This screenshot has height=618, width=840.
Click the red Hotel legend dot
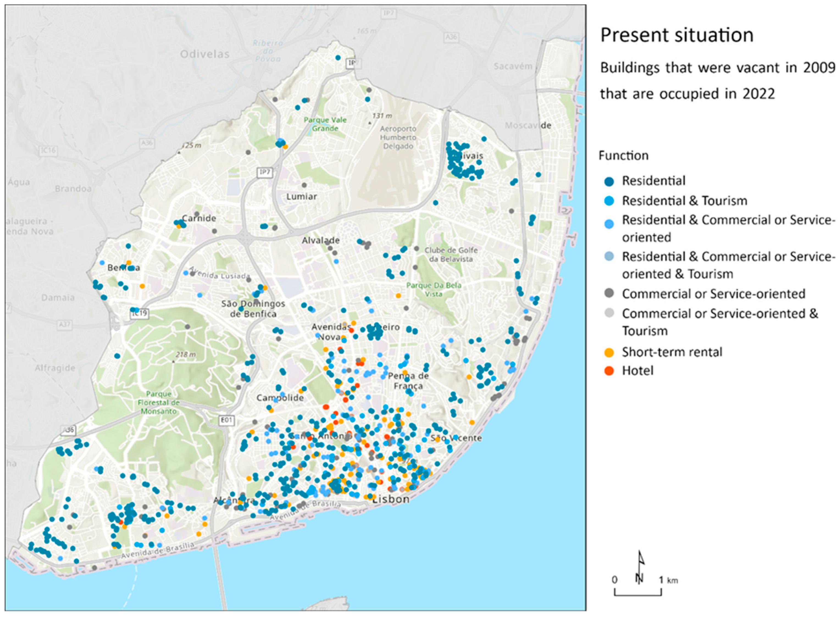pos(609,371)
